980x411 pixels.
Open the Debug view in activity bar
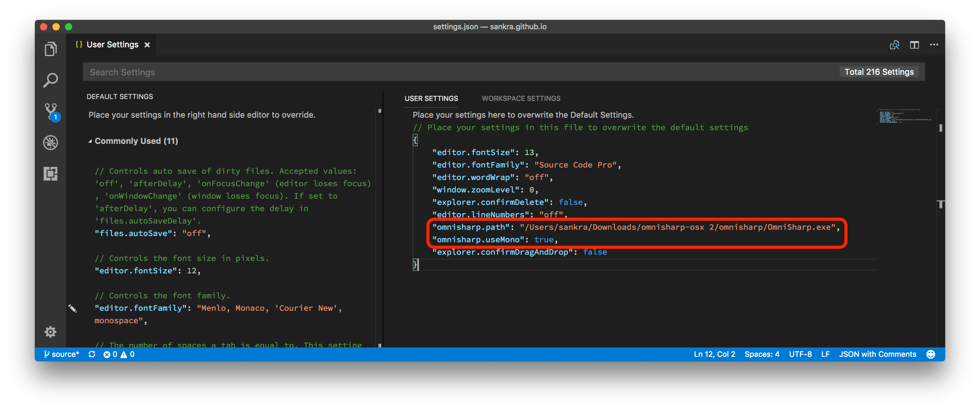pos(50,142)
